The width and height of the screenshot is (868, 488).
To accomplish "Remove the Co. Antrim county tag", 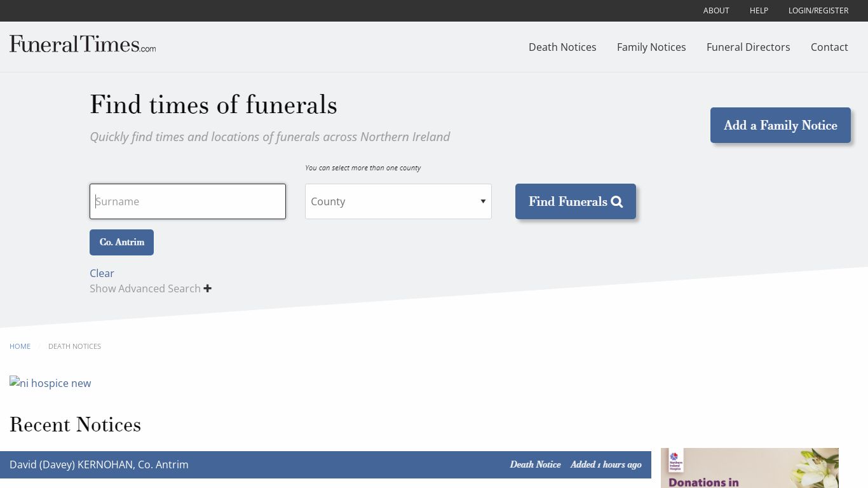I will pyautogui.click(x=121, y=242).
